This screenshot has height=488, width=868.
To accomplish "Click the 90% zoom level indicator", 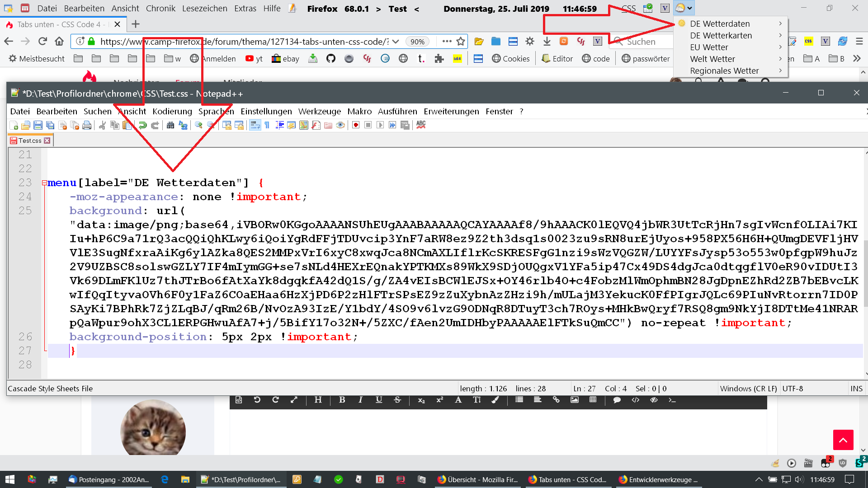I will click(417, 42).
